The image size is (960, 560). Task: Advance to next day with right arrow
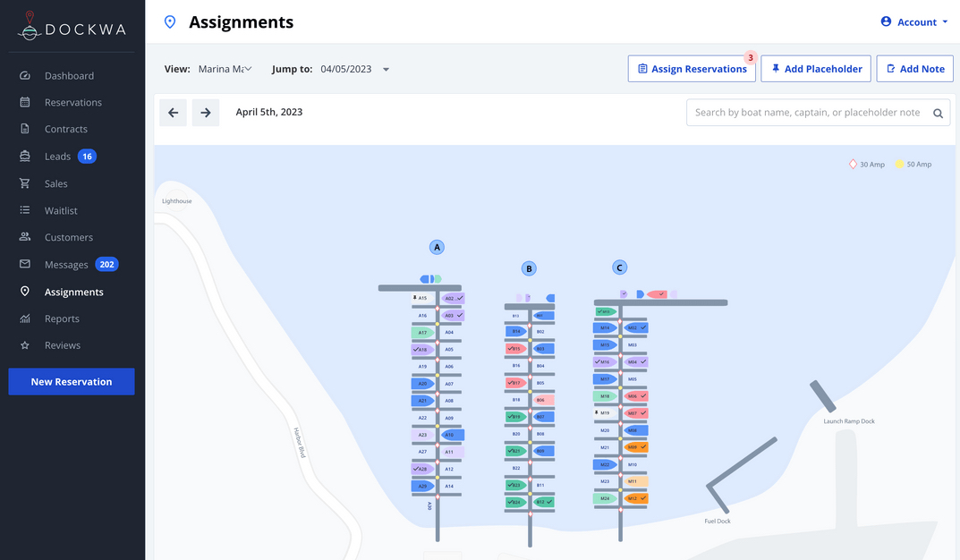coord(206,113)
